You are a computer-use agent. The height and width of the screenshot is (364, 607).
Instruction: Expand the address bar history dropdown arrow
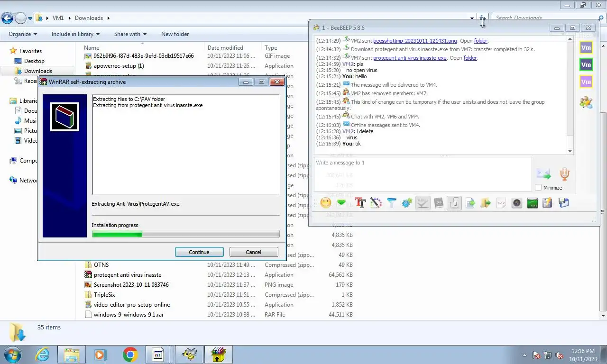click(472, 18)
